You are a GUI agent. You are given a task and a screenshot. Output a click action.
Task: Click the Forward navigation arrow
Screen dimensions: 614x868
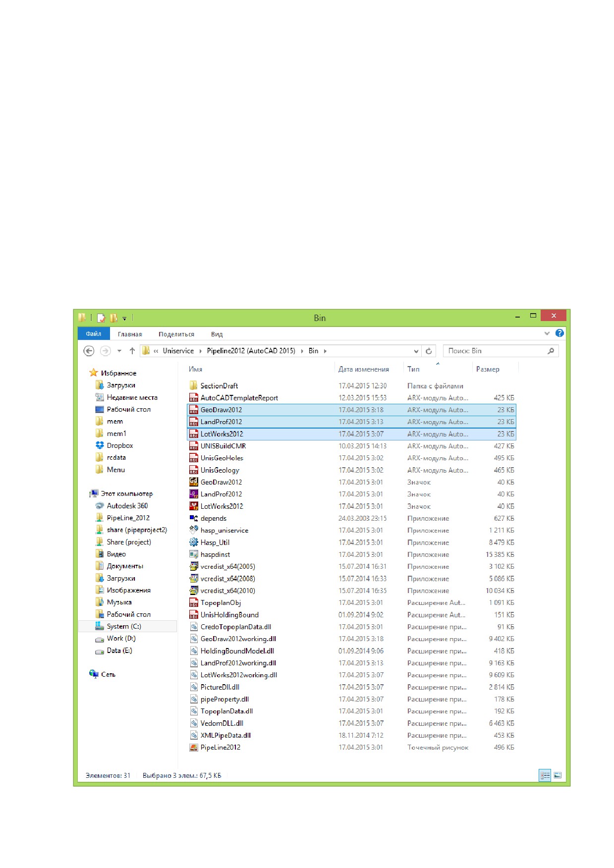[105, 351]
